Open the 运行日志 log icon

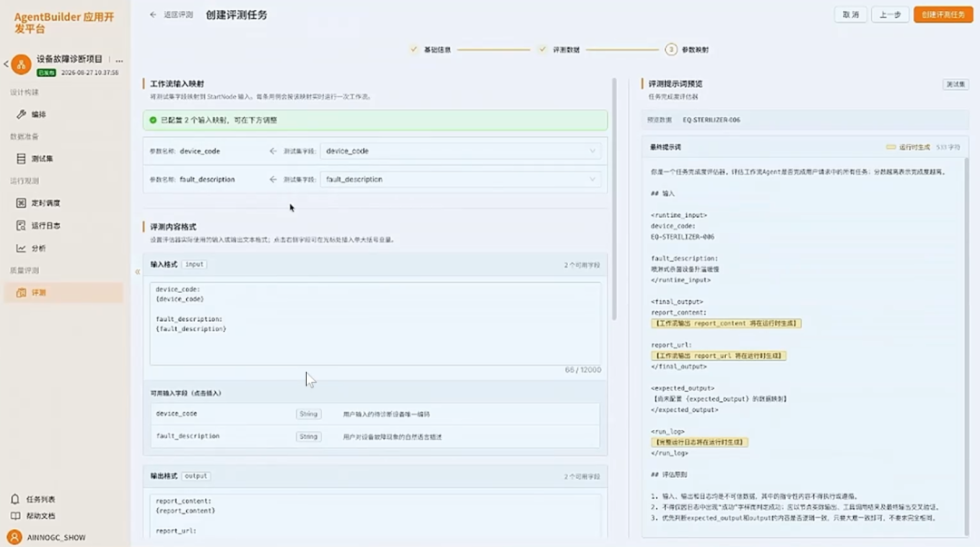[x=21, y=226]
